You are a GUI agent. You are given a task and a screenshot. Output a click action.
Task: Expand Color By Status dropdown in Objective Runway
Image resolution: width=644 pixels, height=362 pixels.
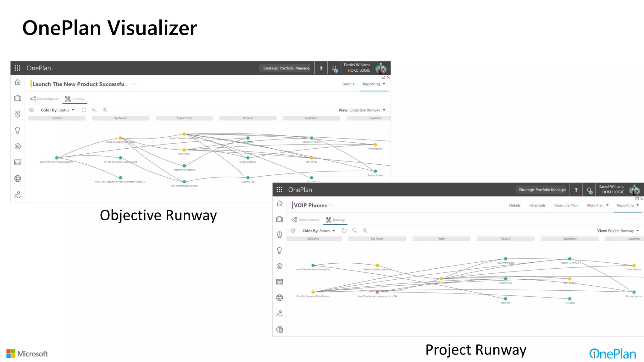pos(58,110)
